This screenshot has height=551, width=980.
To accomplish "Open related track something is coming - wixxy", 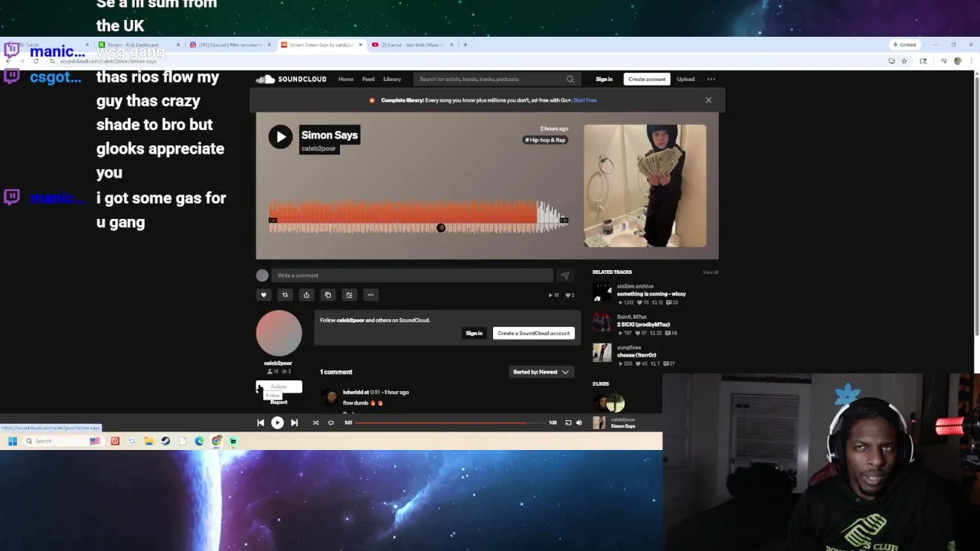I will click(x=652, y=294).
